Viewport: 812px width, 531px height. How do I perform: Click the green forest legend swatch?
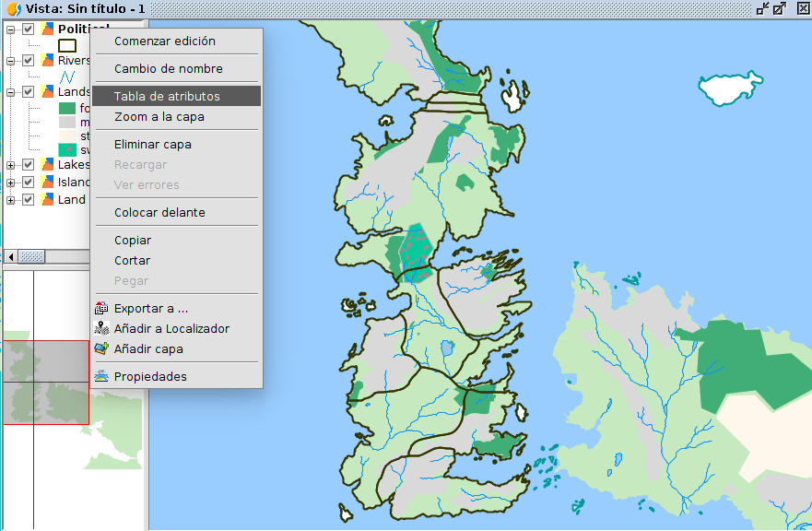coord(67,108)
